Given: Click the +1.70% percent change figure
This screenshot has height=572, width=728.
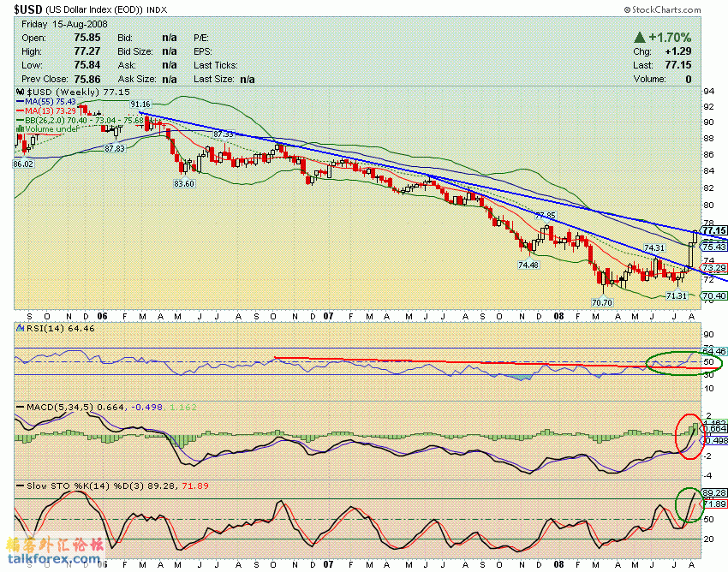Looking at the screenshot, I should pos(670,37).
